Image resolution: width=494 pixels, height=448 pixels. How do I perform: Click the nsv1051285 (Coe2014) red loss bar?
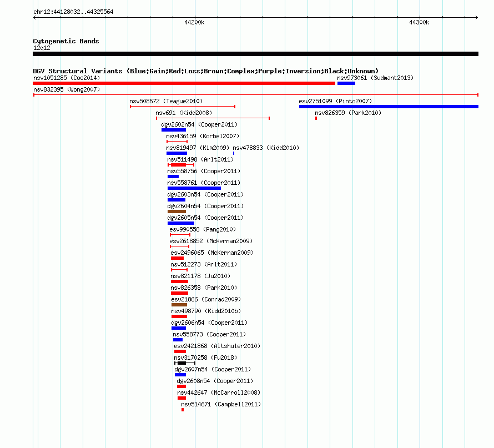(x=184, y=83)
